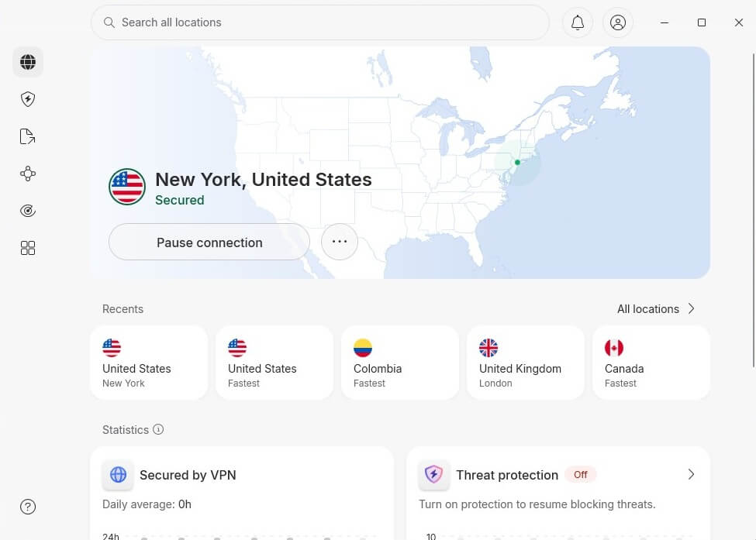Image resolution: width=756 pixels, height=540 pixels.
Task: Click the chevron beside All locations
Action: [x=691, y=309]
